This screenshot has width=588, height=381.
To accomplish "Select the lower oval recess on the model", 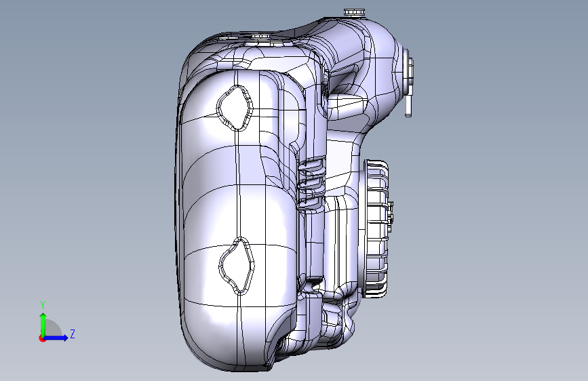I will [237, 266].
